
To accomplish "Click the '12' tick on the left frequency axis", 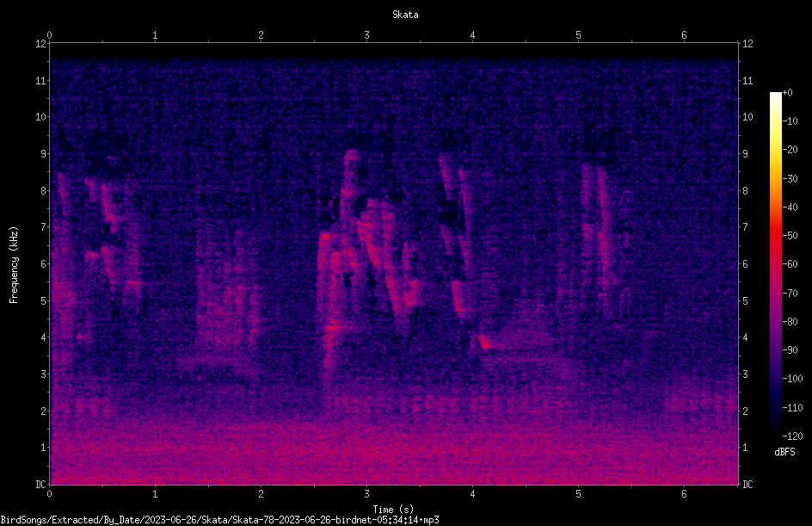I will click(41, 44).
